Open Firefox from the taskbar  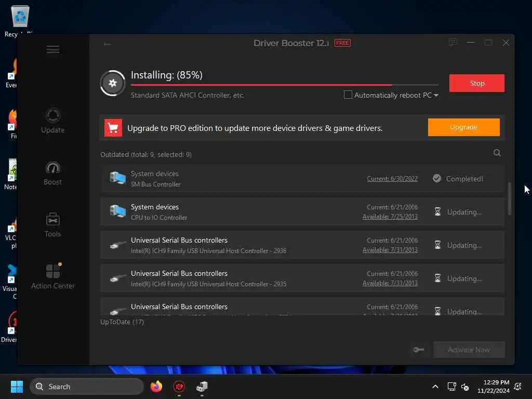point(156,387)
